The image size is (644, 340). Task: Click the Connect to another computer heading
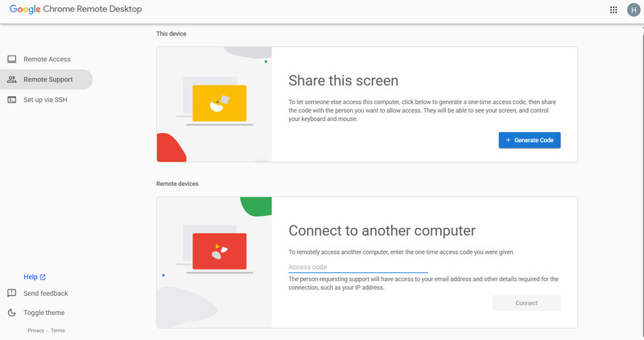coord(382,230)
